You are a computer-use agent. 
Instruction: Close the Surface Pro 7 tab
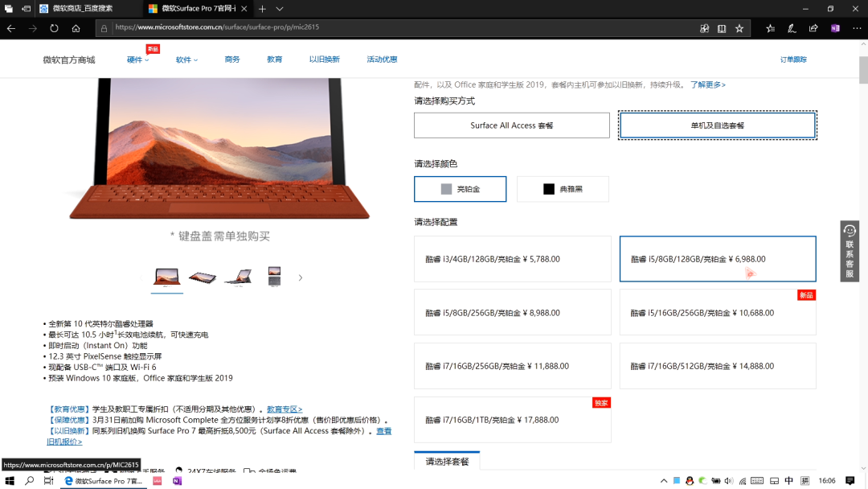pos(244,8)
